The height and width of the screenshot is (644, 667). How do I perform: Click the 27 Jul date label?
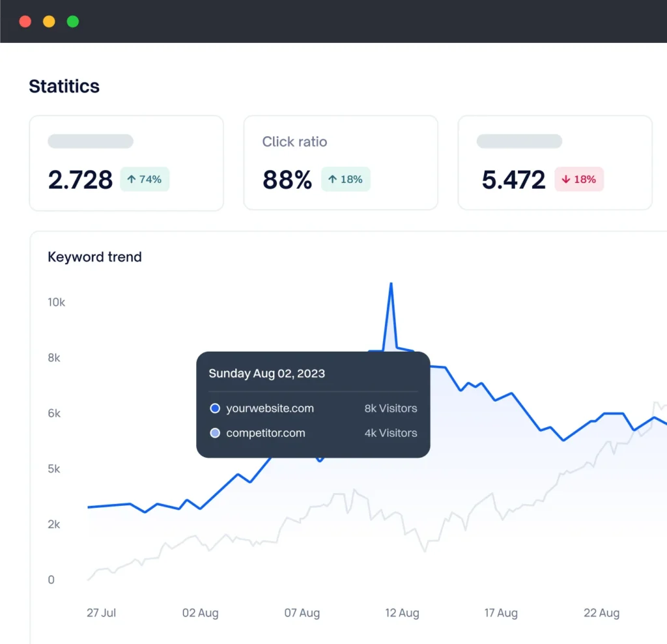pos(101,613)
